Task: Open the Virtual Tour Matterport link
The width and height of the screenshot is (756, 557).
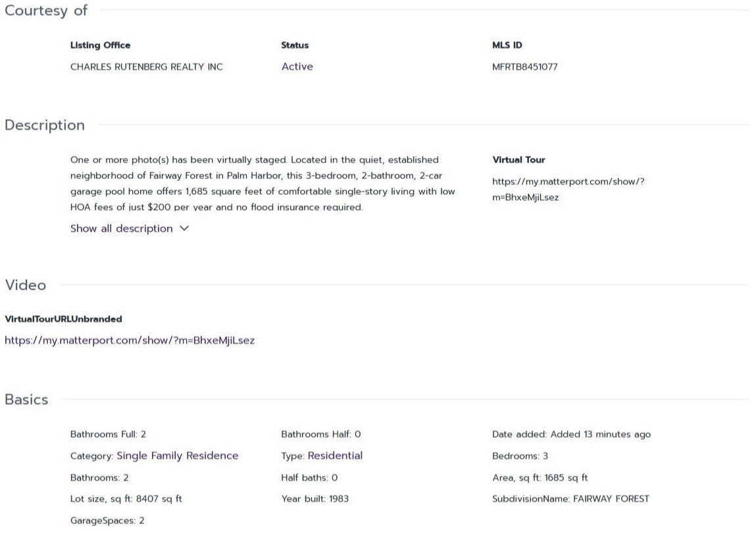Action: [x=568, y=189]
